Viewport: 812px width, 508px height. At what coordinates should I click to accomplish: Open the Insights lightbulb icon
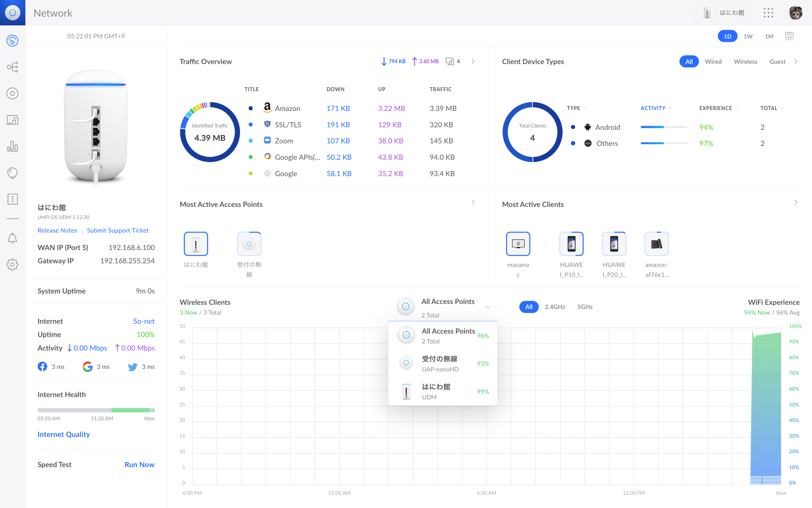[12, 173]
